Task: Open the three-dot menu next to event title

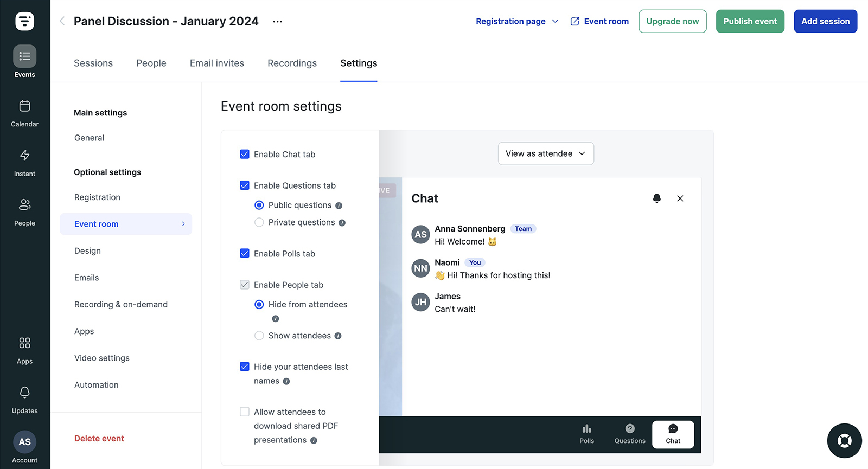Action: tap(277, 22)
